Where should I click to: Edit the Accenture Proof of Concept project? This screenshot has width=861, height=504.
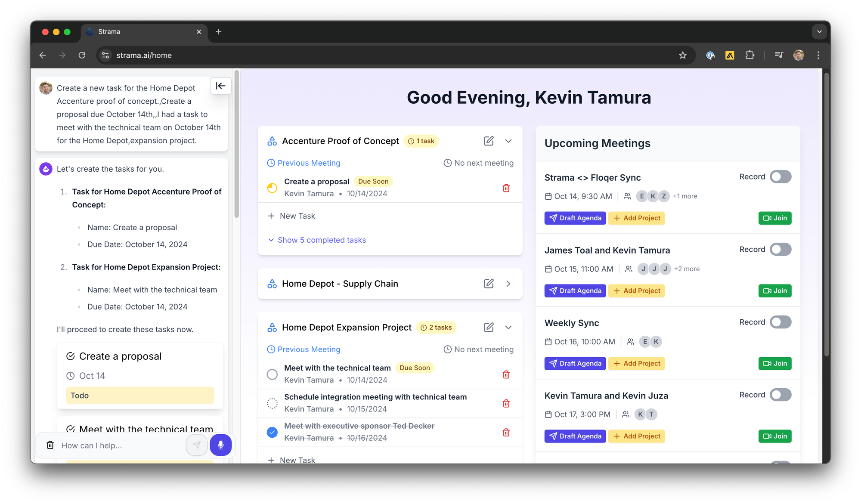(489, 141)
